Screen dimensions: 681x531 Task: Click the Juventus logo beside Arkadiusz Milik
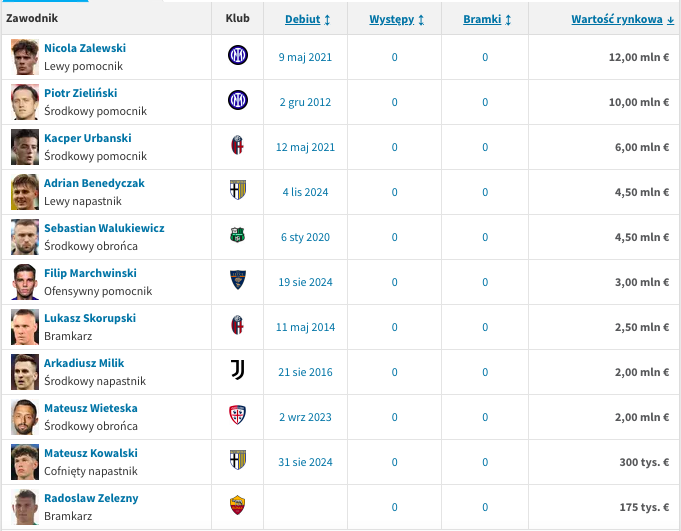click(x=238, y=370)
